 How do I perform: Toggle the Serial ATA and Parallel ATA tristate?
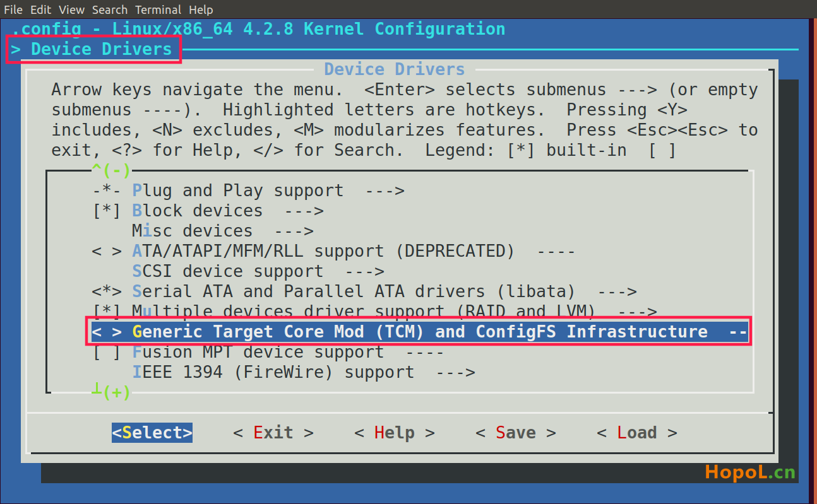106,291
